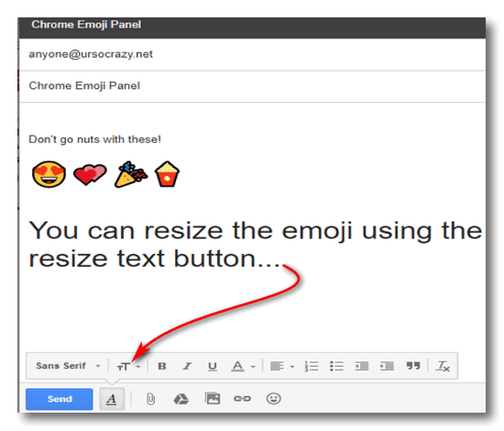Open the Sans Serif font dropdown
Screen dimensions: 504x431
68,366
